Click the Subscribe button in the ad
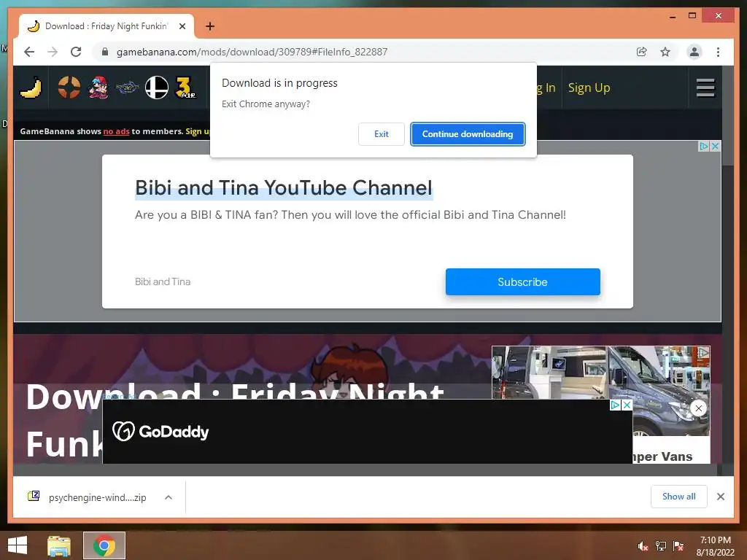The image size is (747, 560). [x=522, y=282]
